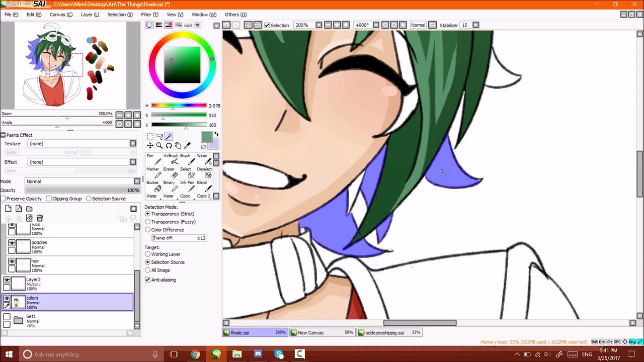This screenshot has height=362, width=644.
Task: Hide the hair layer eye icon
Action: pyautogui.click(x=12, y=262)
